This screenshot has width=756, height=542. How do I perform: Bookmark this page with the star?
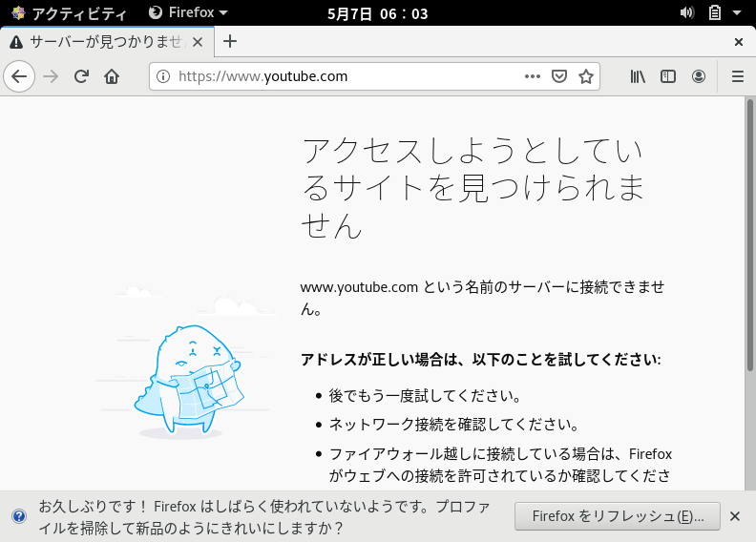pos(586,76)
